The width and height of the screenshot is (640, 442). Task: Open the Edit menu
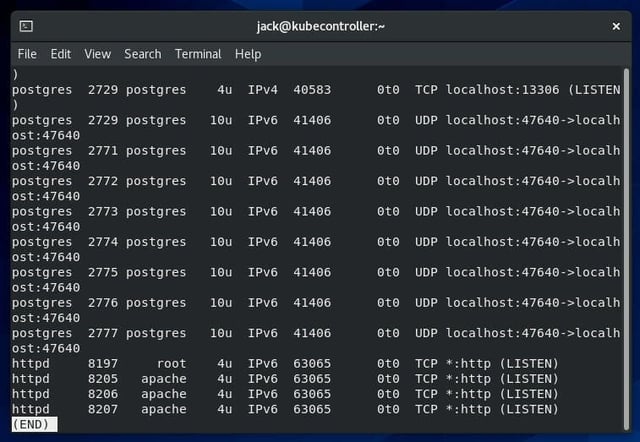tap(60, 54)
